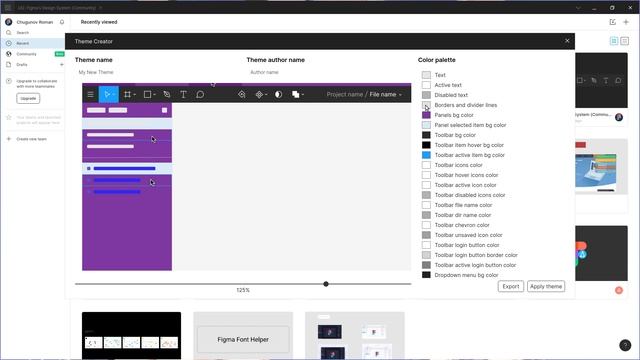Switch to list view in file browser
The image size is (640, 360).
[x=624, y=41]
